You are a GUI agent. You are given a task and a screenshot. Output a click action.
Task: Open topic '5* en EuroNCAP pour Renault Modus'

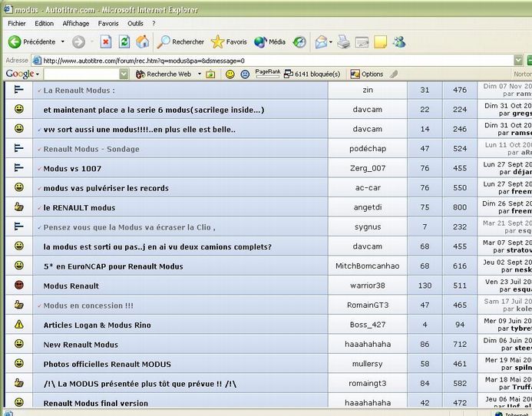click(x=114, y=266)
